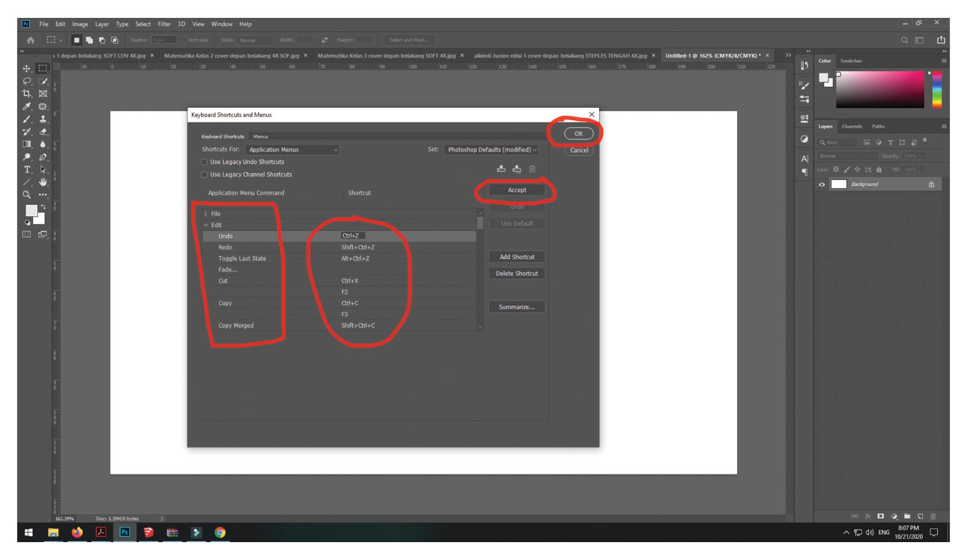The width and height of the screenshot is (967, 560).
Task: Select the Horizontal Type tool
Action: [27, 169]
